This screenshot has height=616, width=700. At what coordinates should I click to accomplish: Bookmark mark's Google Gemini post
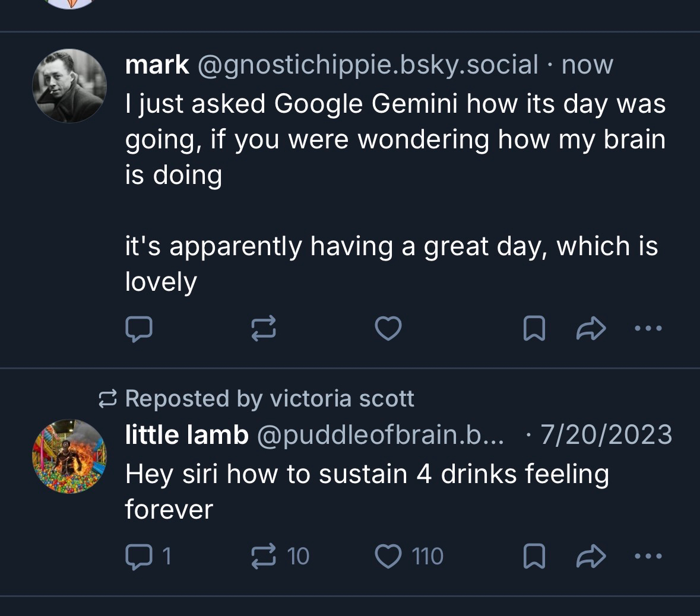534,328
